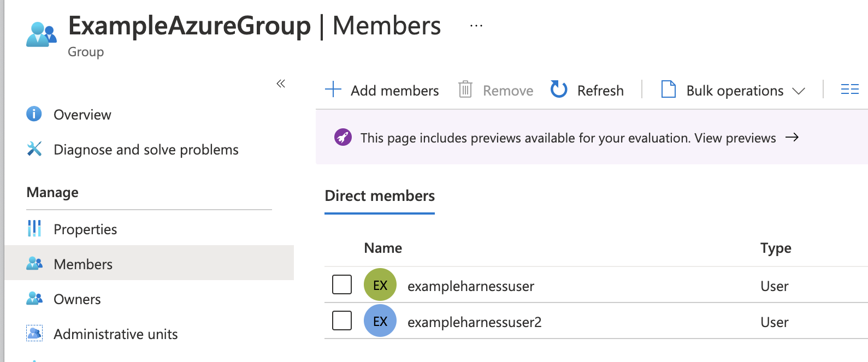The width and height of the screenshot is (868, 362).
Task: Follow the View previews arrow link
Action: 792,138
